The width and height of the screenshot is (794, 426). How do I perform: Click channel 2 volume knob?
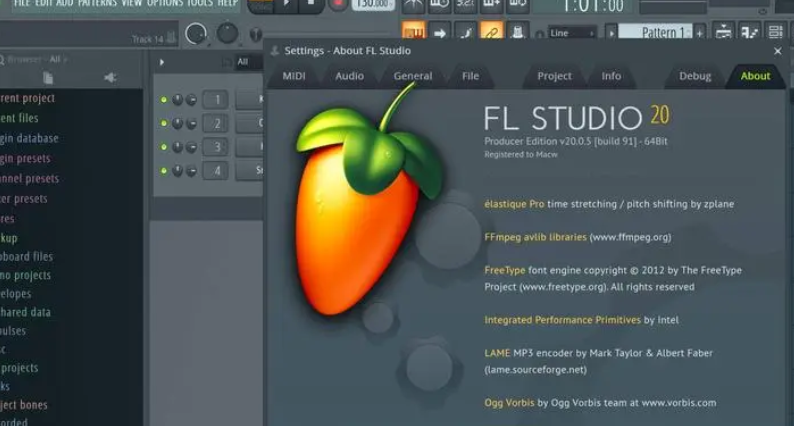[191, 123]
